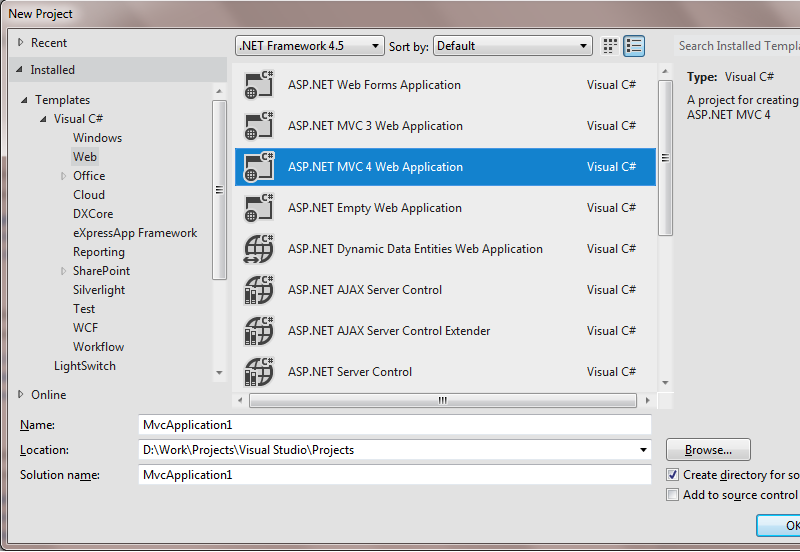Select Workflow template category
The height and width of the screenshot is (552, 800).
click(x=98, y=347)
